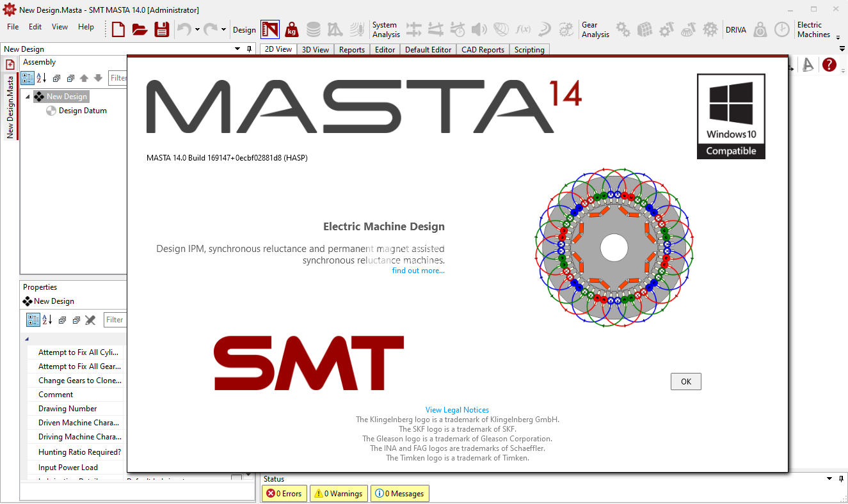Click expand all icon in Assembly toolbar
This screenshot has height=504, width=848.
56,78
